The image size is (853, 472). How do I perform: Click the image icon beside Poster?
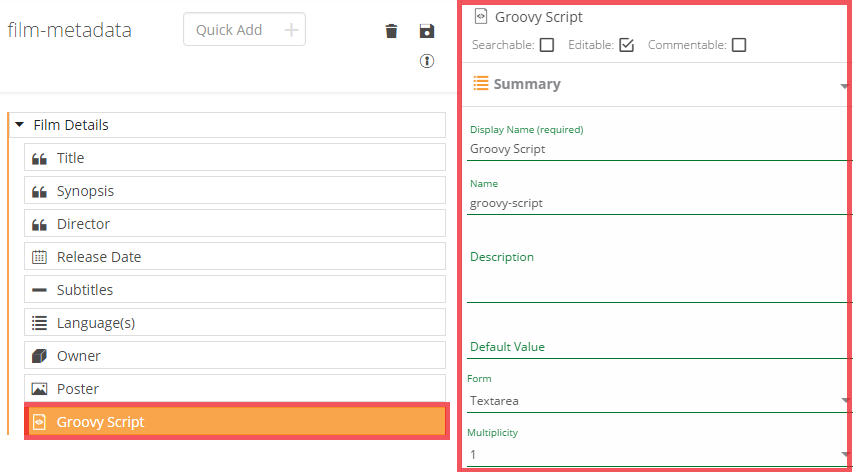point(40,389)
